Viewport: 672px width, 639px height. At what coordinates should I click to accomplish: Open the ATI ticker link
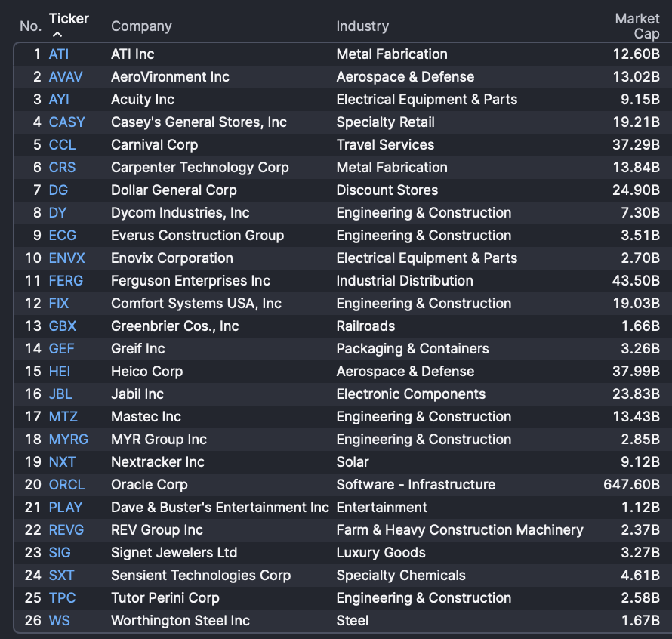click(x=59, y=54)
